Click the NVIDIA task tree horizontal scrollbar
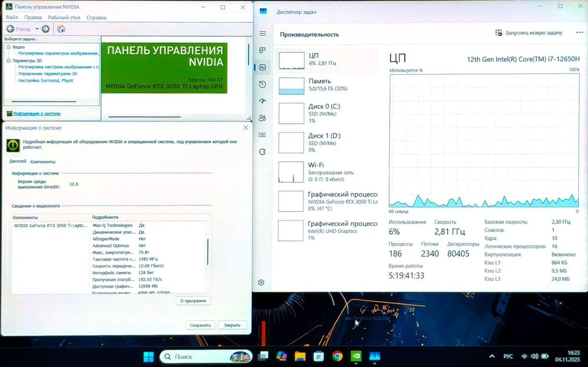Screen dimensions: 588x367 [x=44, y=101]
